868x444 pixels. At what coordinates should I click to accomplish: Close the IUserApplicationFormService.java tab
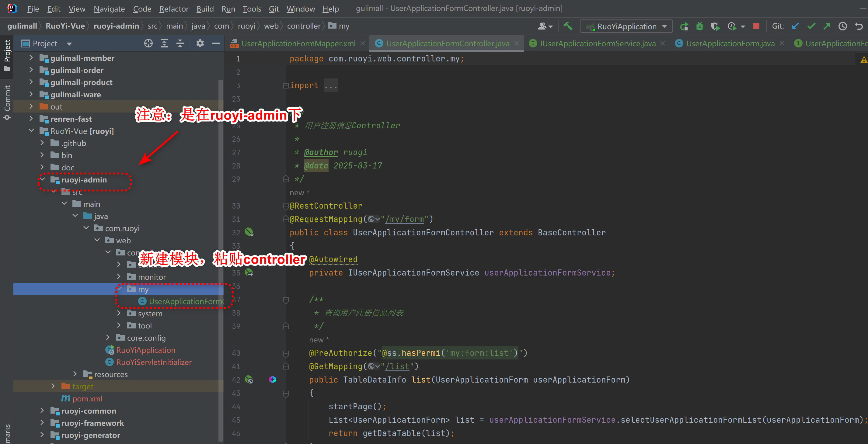tap(663, 43)
